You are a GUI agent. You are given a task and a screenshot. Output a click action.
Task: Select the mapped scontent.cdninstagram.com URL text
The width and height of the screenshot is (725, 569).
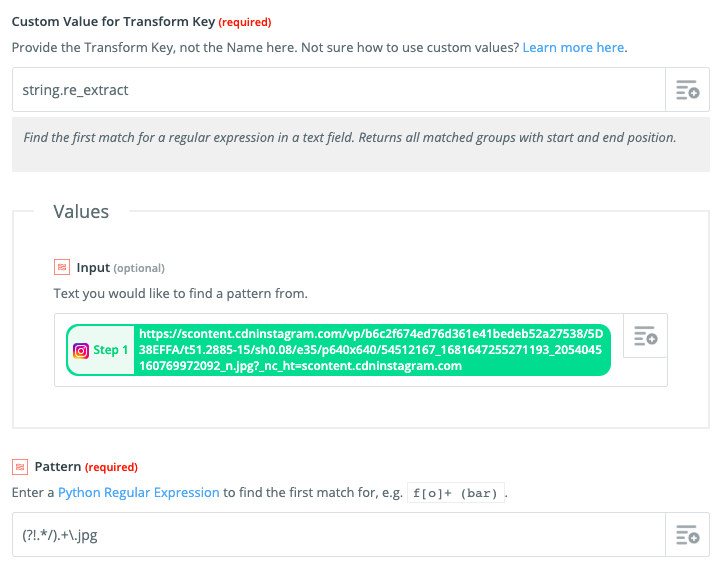pyautogui.click(x=371, y=350)
